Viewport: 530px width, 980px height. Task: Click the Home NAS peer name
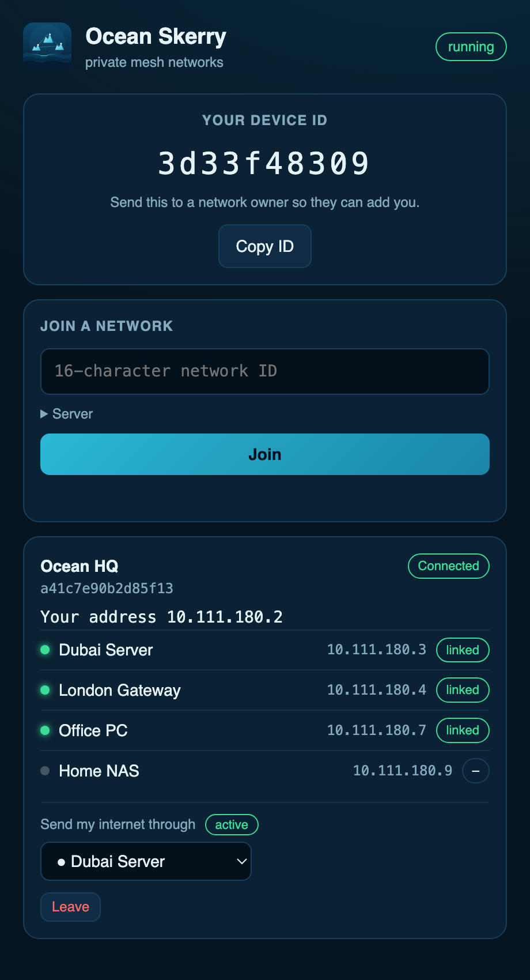(x=99, y=771)
